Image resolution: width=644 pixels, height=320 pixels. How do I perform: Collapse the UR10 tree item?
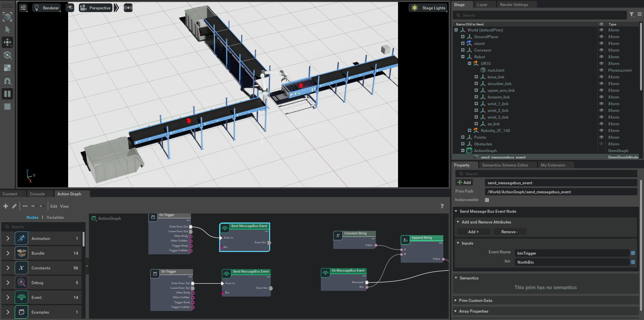pos(469,63)
